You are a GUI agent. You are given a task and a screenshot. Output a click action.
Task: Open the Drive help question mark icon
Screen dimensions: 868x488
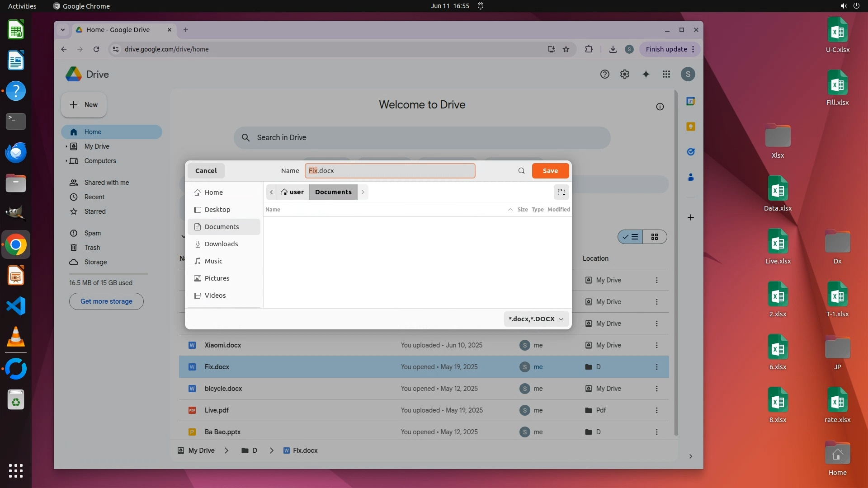tap(604, 75)
